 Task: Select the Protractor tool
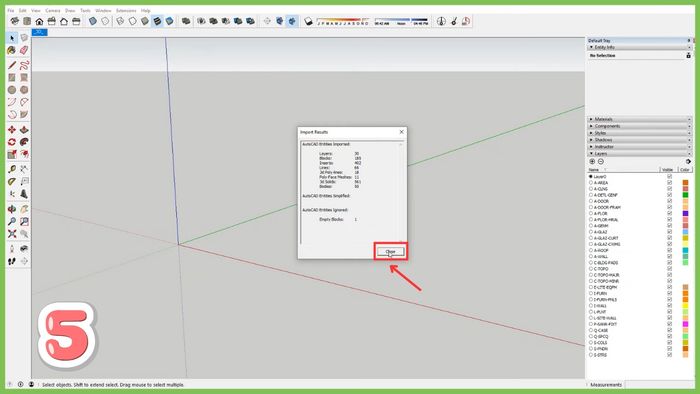[x=12, y=182]
